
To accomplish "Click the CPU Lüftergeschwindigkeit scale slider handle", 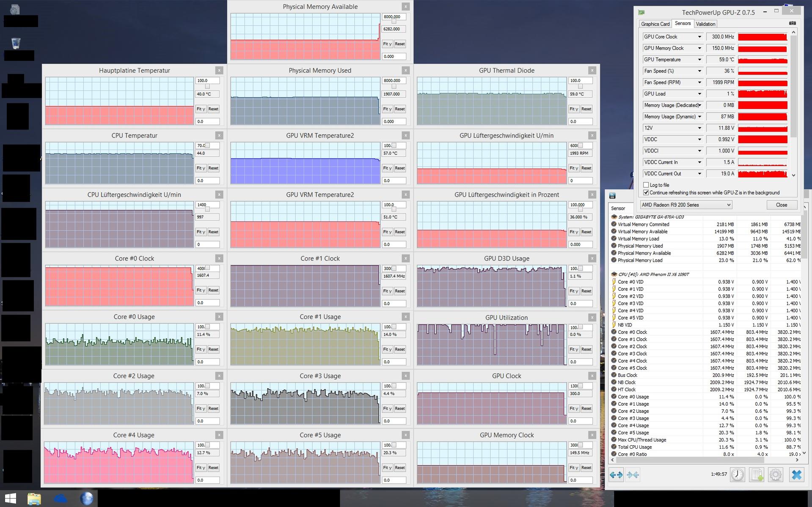I will coord(207,209).
